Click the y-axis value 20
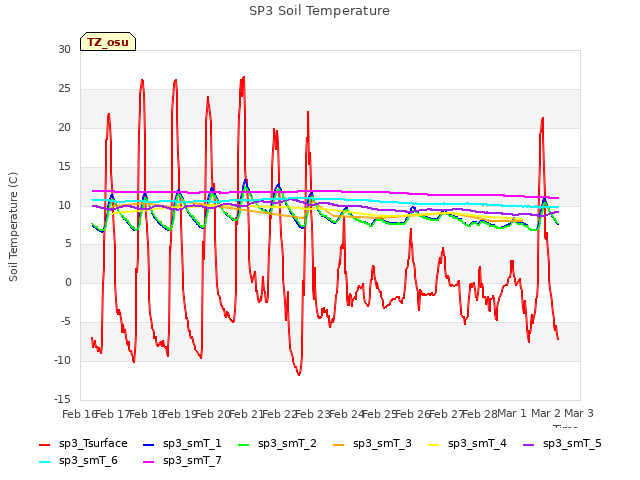 point(64,127)
